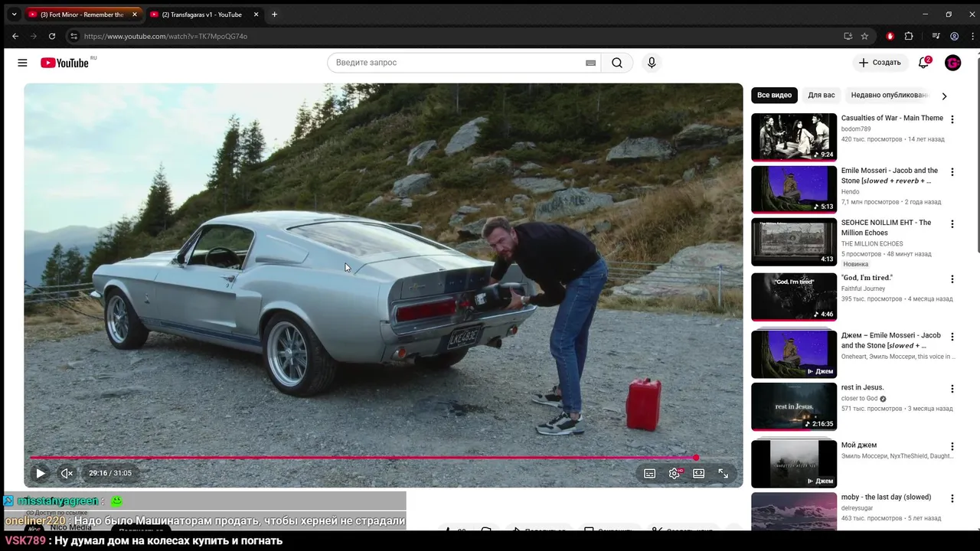Start voice search with the microphone
Viewport: 980px width, 551px height.
652,63
